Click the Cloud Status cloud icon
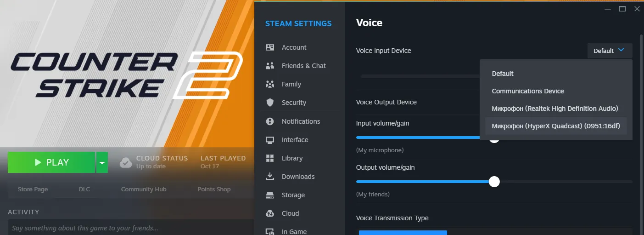Image resolution: width=644 pixels, height=235 pixels. [126, 162]
